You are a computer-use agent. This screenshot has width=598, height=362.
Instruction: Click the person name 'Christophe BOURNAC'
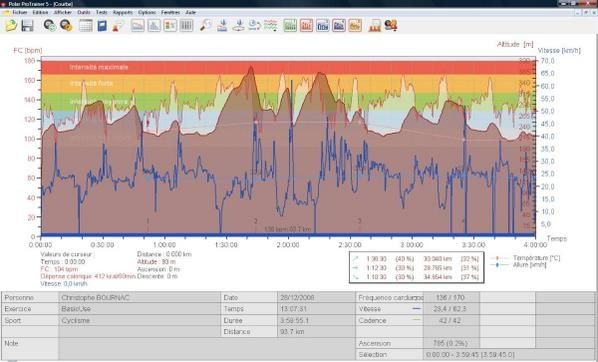(x=95, y=298)
